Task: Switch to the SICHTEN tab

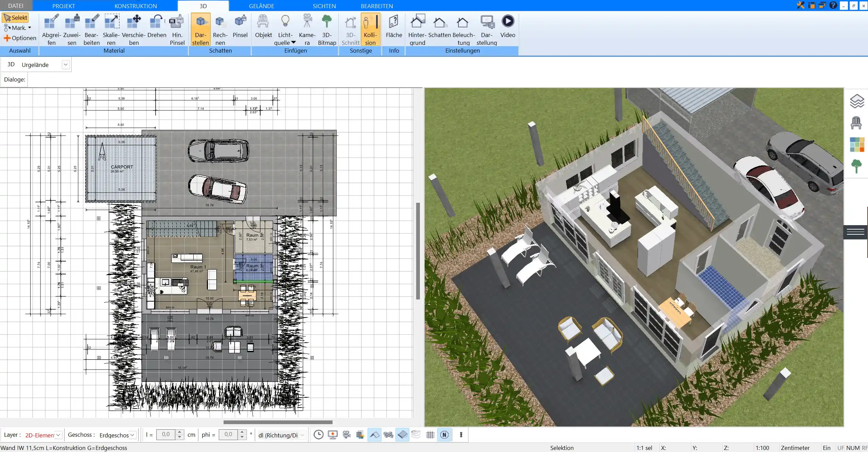Action: [x=324, y=6]
